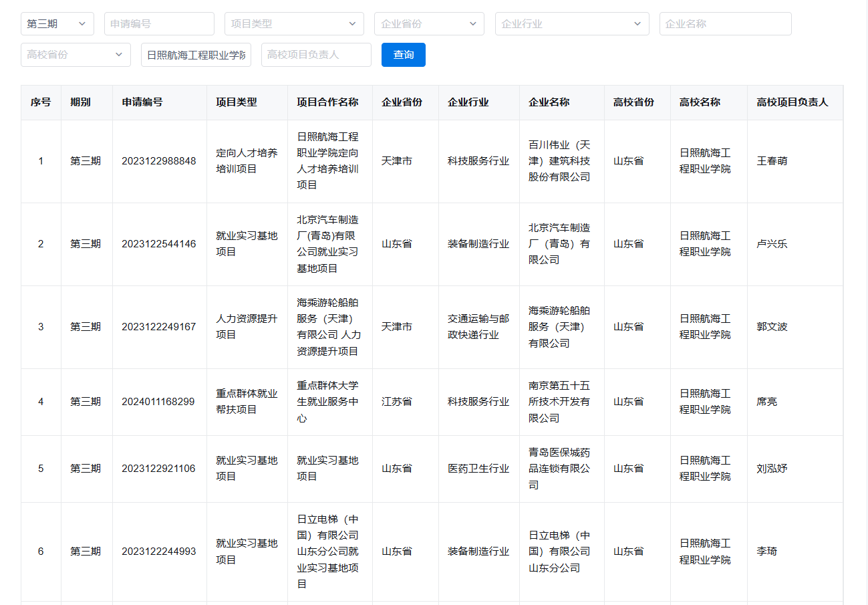
Task: Select application number 2023122988848
Action: (x=159, y=161)
